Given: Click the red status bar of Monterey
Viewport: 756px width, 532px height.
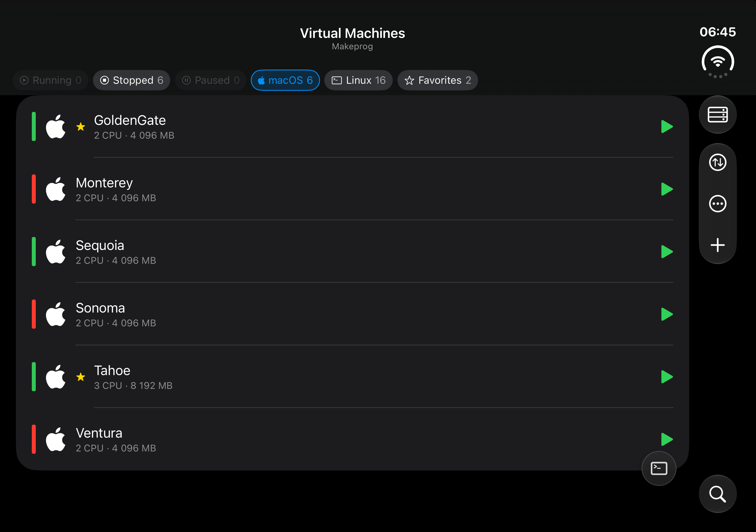Looking at the screenshot, I should click(34, 189).
